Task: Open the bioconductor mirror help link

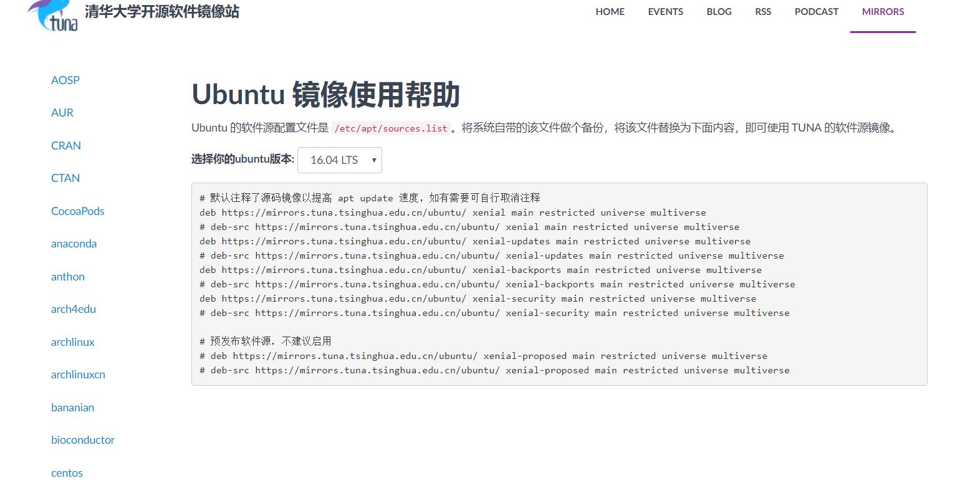Action: [x=83, y=440]
